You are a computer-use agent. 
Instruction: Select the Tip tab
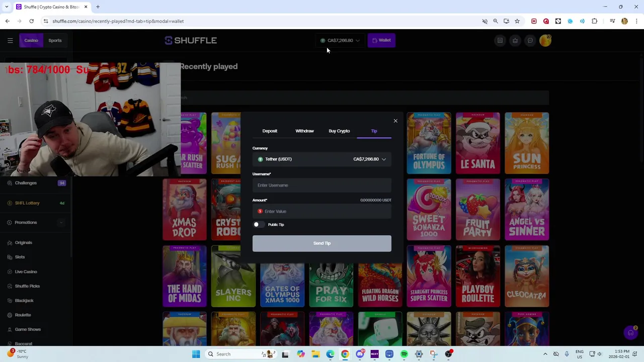(x=374, y=131)
